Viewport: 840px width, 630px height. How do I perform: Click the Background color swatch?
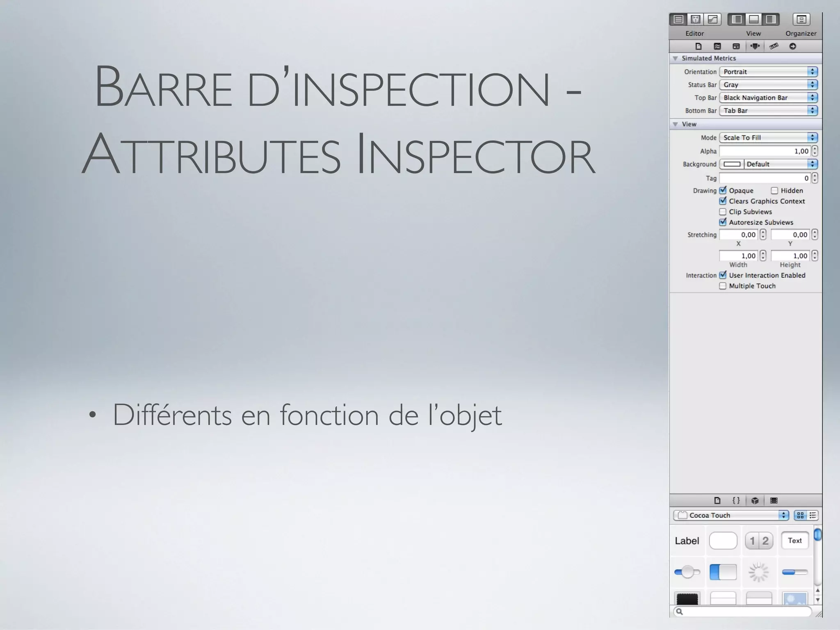coord(732,164)
